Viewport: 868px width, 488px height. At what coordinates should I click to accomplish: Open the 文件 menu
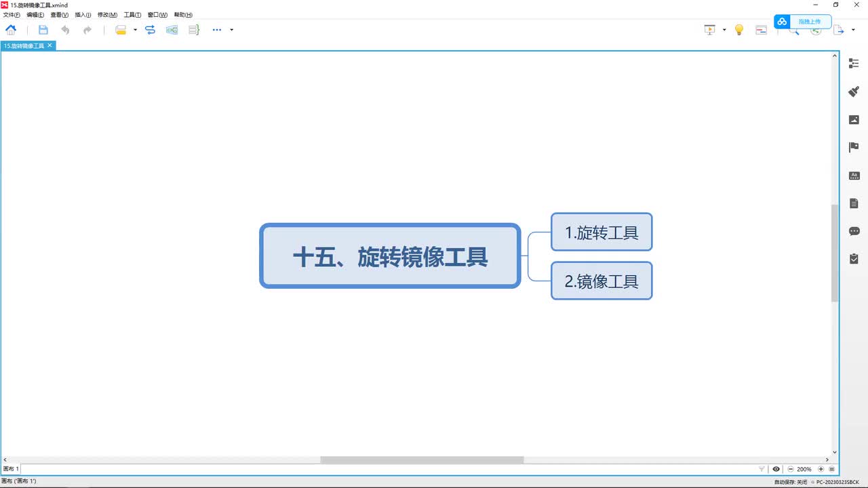(12, 15)
